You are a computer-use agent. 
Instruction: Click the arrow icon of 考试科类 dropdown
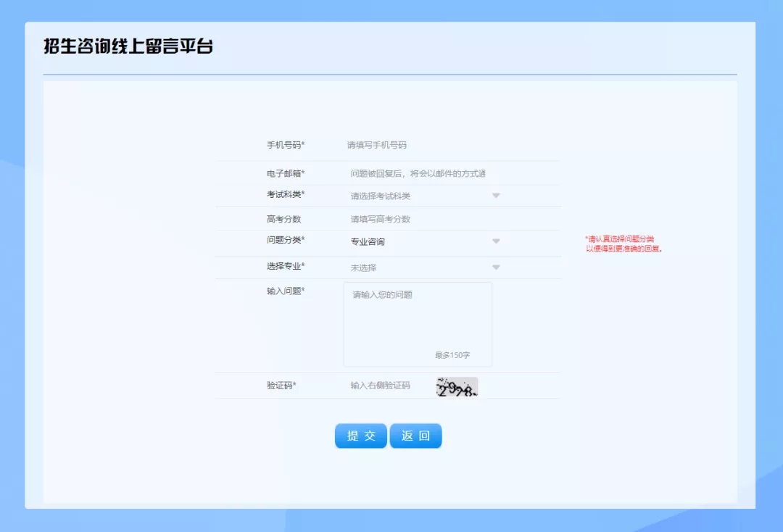pos(496,196)
